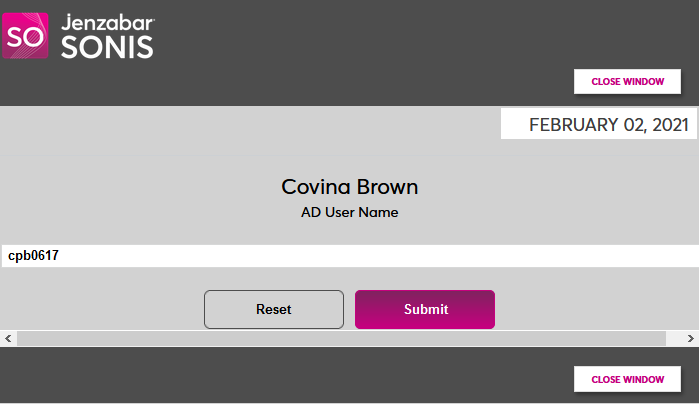The height and width of the screenshot is (404, 699).
Task: Grab the horizontal scrollbar thumb
Action: point(340,339)
